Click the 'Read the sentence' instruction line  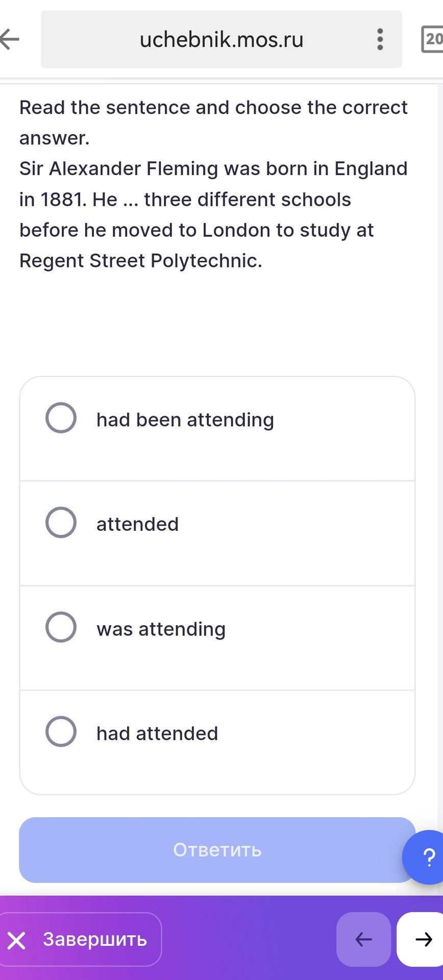(x=213, y=122)
